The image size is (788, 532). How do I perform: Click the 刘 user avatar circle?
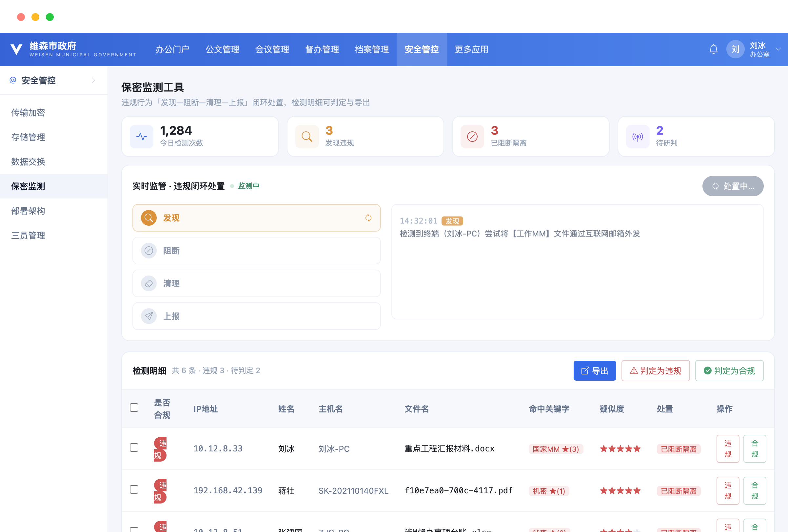[x=735, y=49]
